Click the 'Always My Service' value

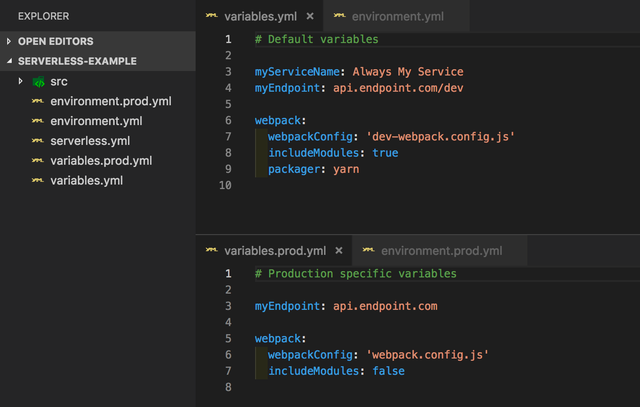408,72
